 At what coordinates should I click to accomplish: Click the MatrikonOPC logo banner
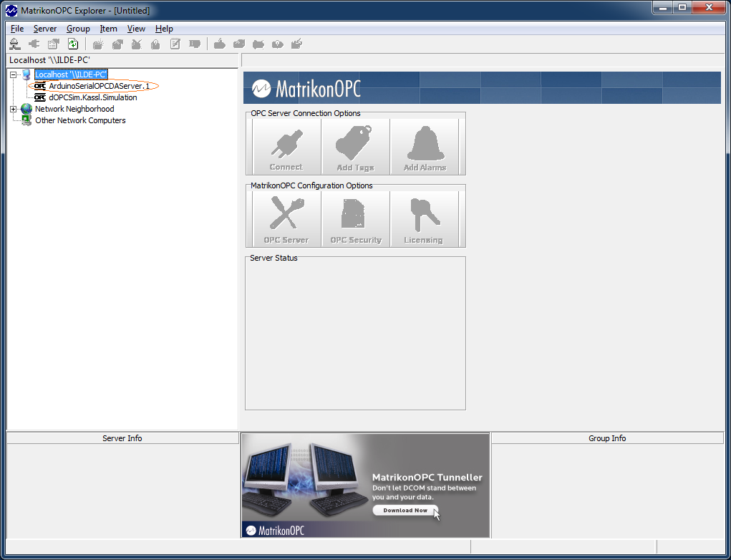tap(482, 87)
